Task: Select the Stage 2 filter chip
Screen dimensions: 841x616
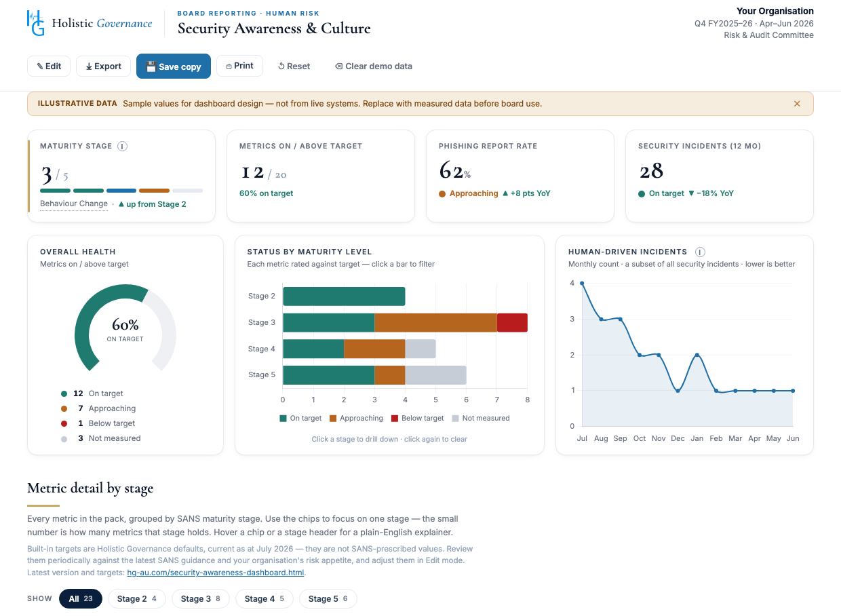Action: (137, 598)
